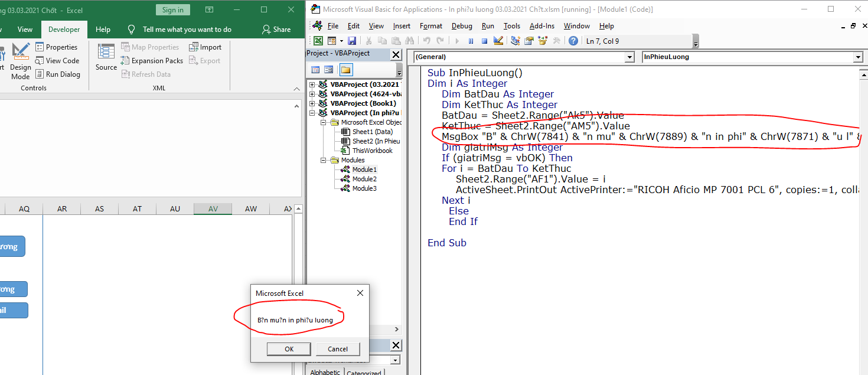Switch to the Developer ribbon tab
The width and height of the screenshot is (868, 375).
(x=64, y=30)
